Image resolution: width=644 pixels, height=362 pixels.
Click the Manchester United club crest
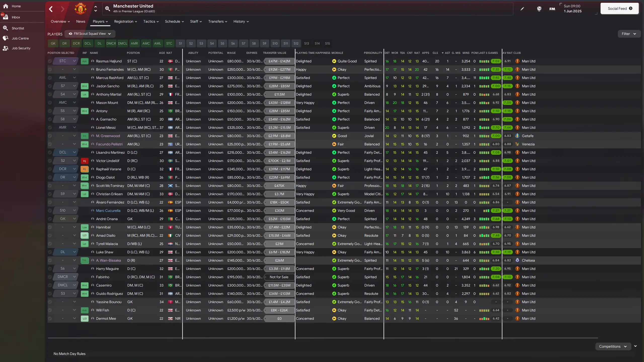point(81,9)
